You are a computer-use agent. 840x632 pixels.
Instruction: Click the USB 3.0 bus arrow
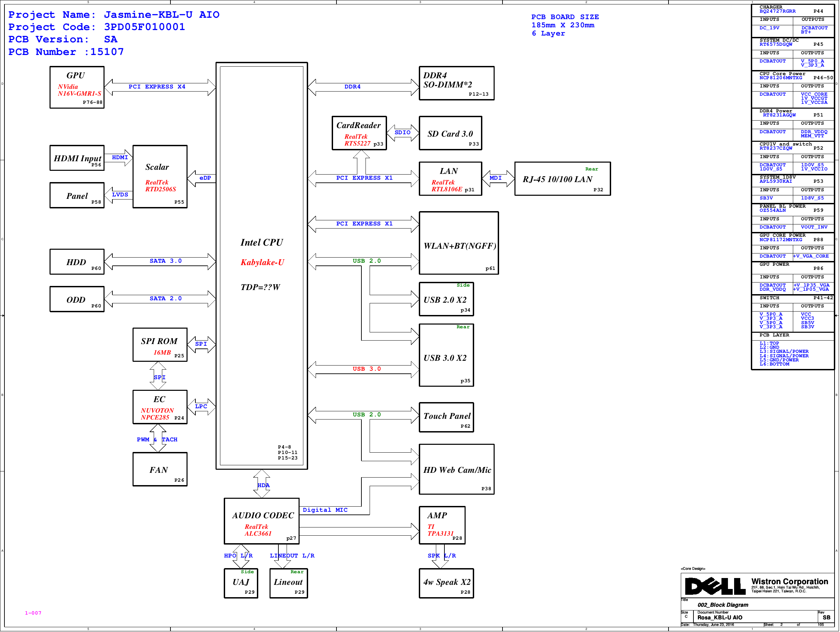[363, 369]
